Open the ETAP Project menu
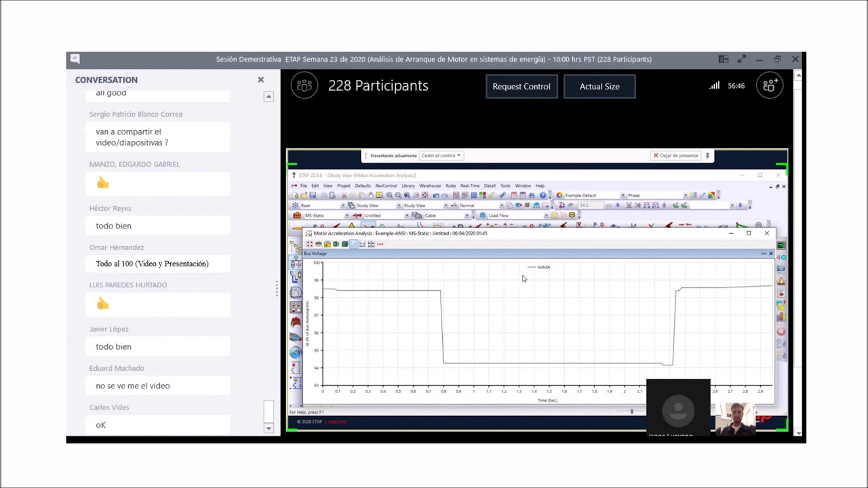Image resolution: width=868 pixels, height=488 pixels. (x=344, y=186)
